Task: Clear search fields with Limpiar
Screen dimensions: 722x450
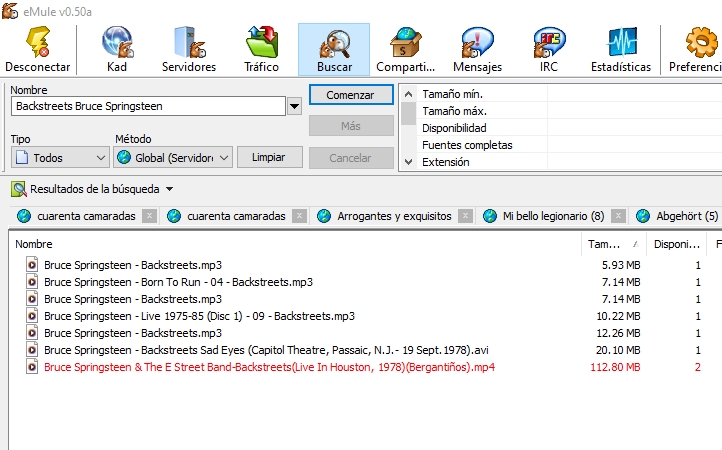Action: (269, 157)
